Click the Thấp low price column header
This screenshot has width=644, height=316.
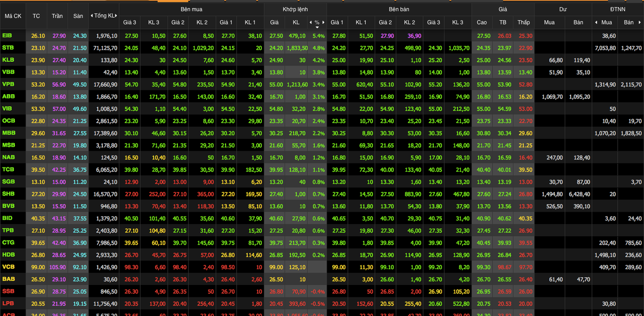pyautogui.click(x=524, y=22)
